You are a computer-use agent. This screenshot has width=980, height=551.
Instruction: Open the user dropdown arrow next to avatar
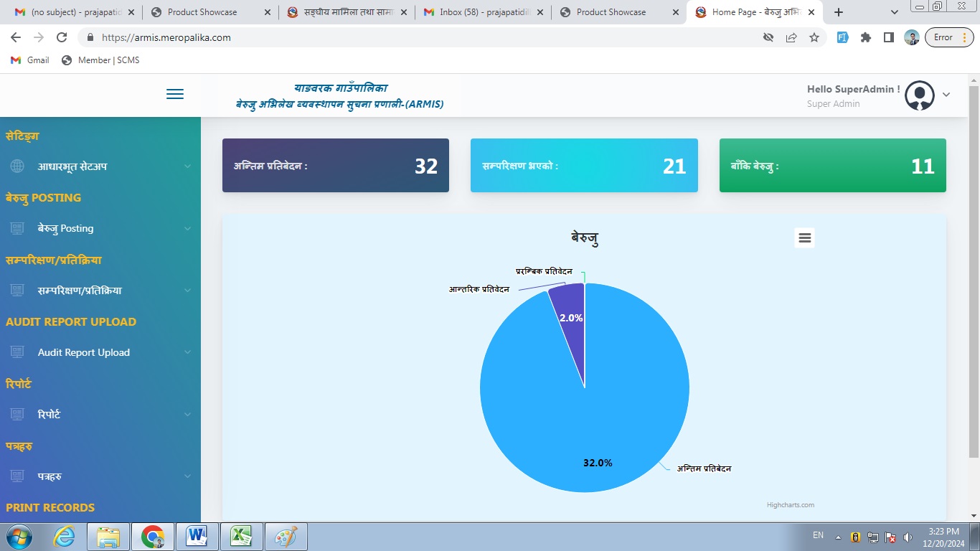click(x=946, y=95)
